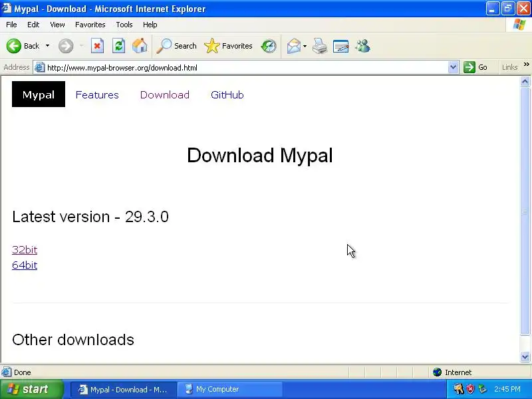This screenshot has width=532, height=399.
Task: Expand the Links toolbar chevron
Action: 526,65
